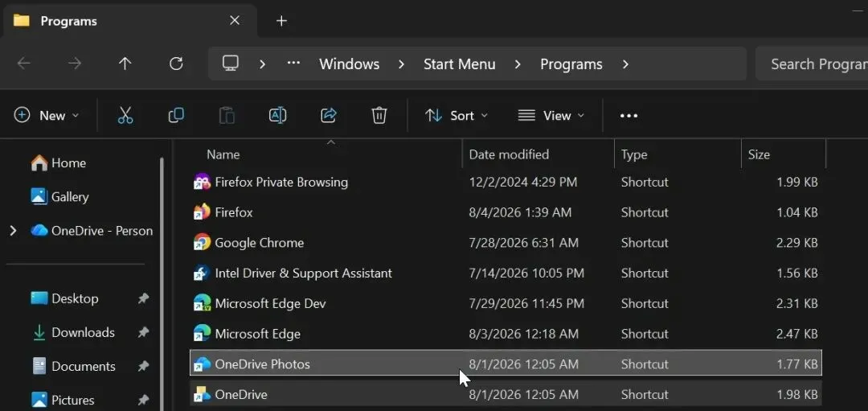This screenshot has width=868, height=411.
Task: Click the Search Programs field
Action: (x=812, y=64)
